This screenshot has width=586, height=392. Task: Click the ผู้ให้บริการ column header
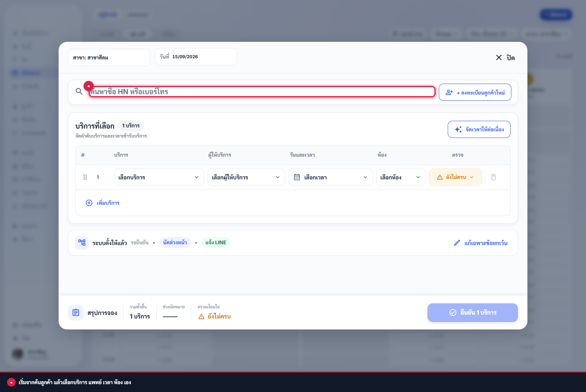coord(220,155)
